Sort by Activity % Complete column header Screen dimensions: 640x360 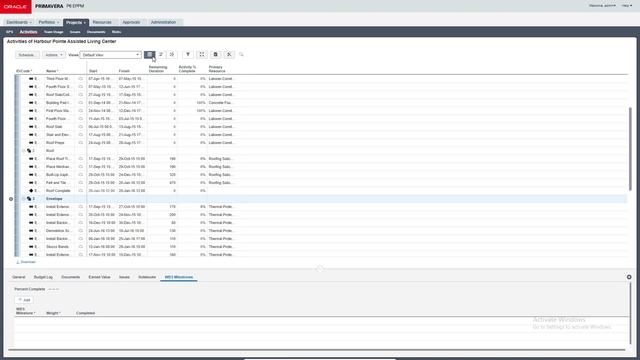(187, 69)
